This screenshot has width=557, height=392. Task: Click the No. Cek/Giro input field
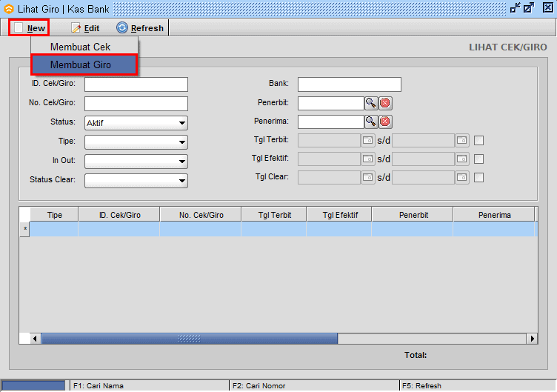point(136,104)
